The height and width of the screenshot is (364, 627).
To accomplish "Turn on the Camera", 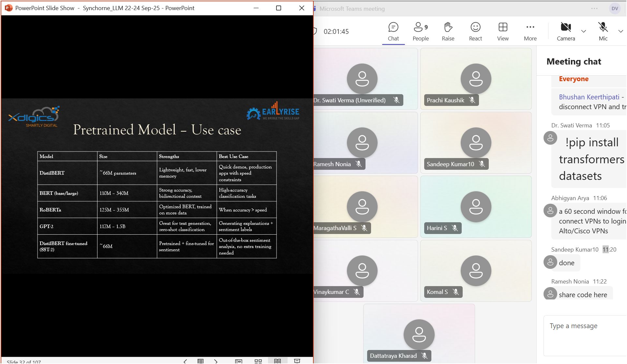I will click(566, 32).
